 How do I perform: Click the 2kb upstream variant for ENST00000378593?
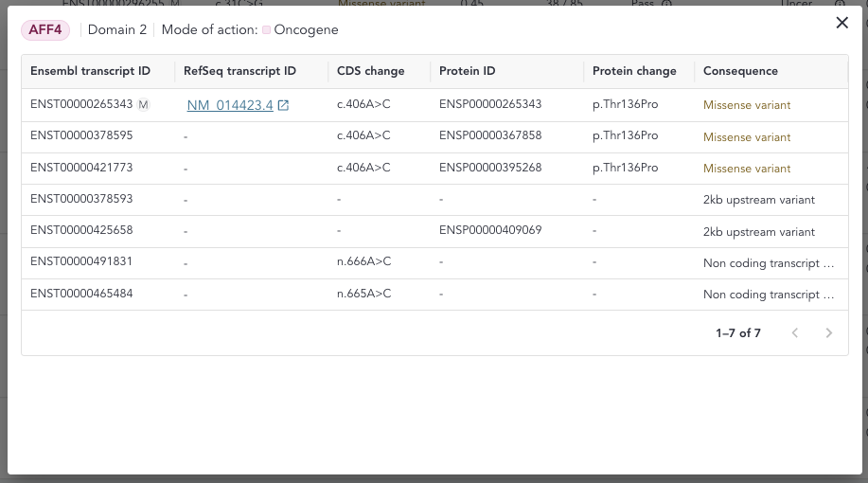click(x=758, y=200)
